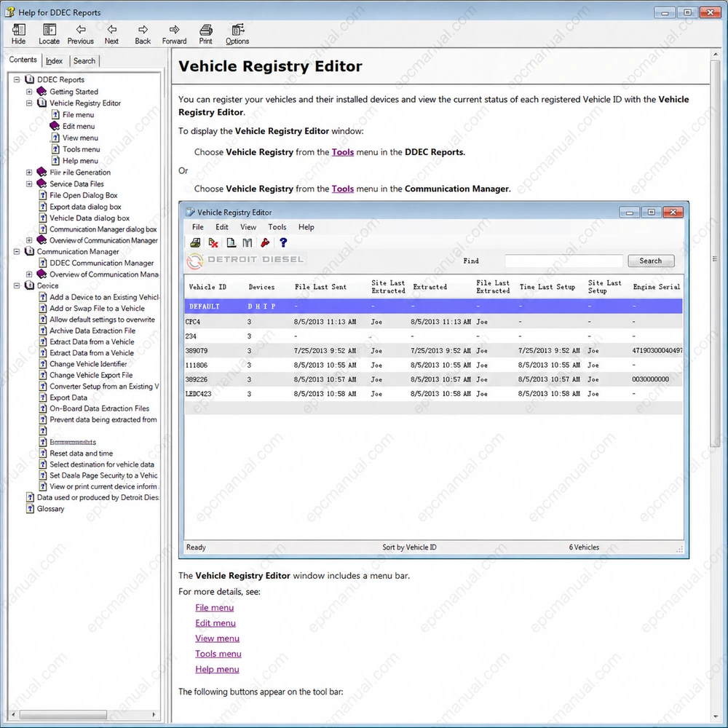This screenshot has width=728, height=728.
Task: Click open-book icon beside Device node
Action: coord(30,285)
